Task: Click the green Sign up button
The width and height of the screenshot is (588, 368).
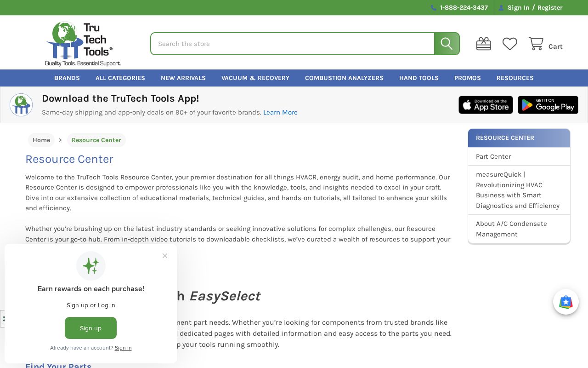Action: [x=90, y=328]
